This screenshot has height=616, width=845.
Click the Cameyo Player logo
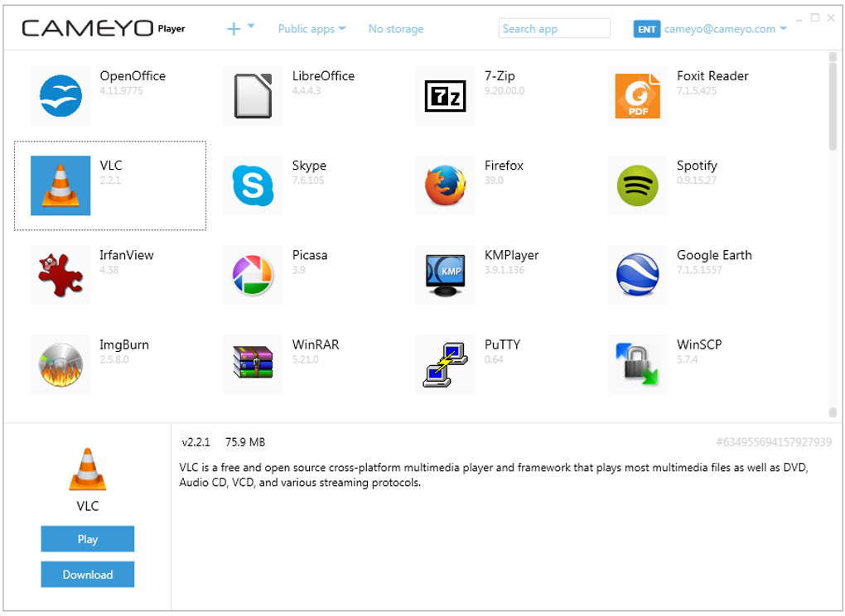104,28
